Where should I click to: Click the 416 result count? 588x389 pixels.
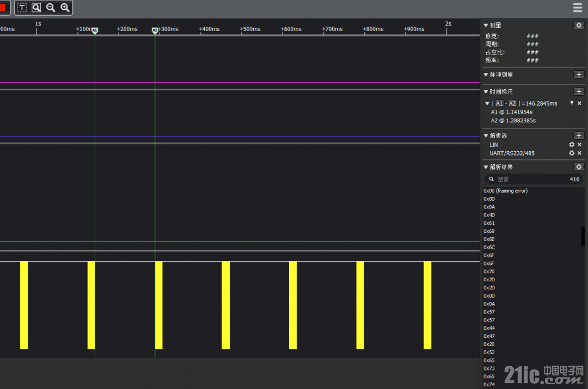[x=574, y=179]
